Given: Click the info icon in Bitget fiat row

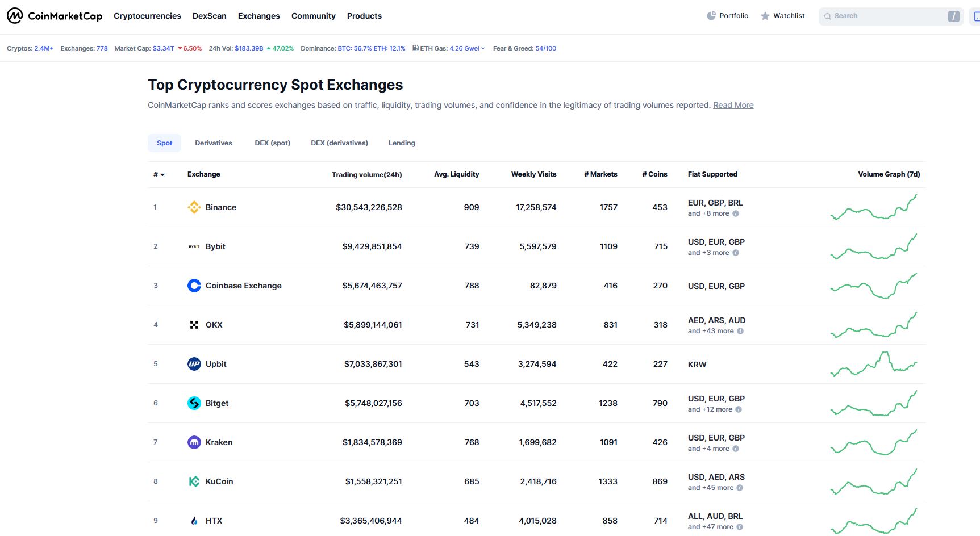Looking at the screenshot, I should (x=739, y=409).
